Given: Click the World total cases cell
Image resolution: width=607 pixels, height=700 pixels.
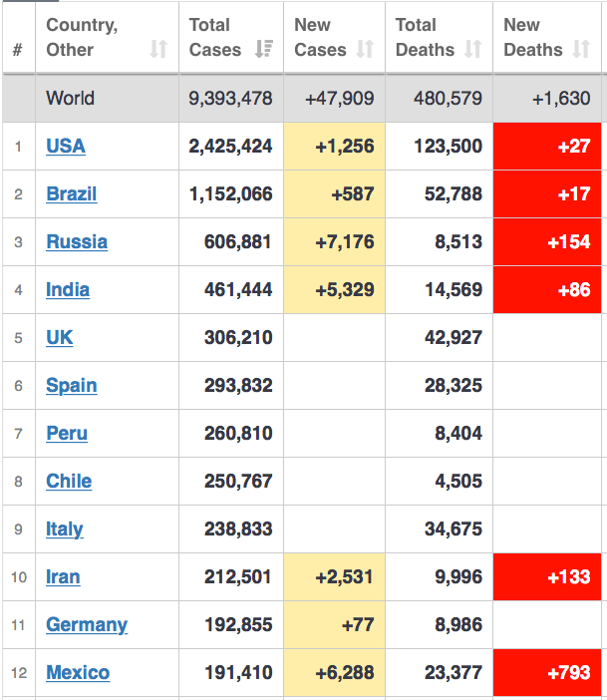Looking at the screenshot, I should tap(231, 99).
